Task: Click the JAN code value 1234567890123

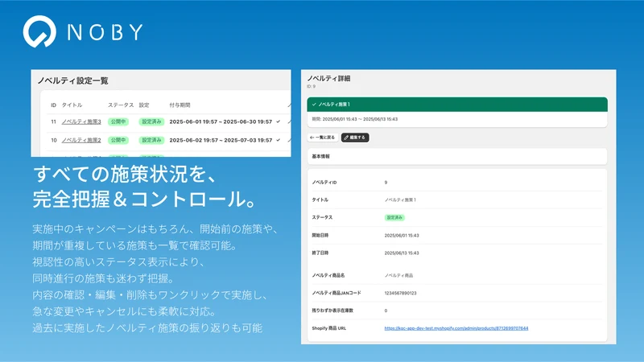Action: (x=400, y=293)
